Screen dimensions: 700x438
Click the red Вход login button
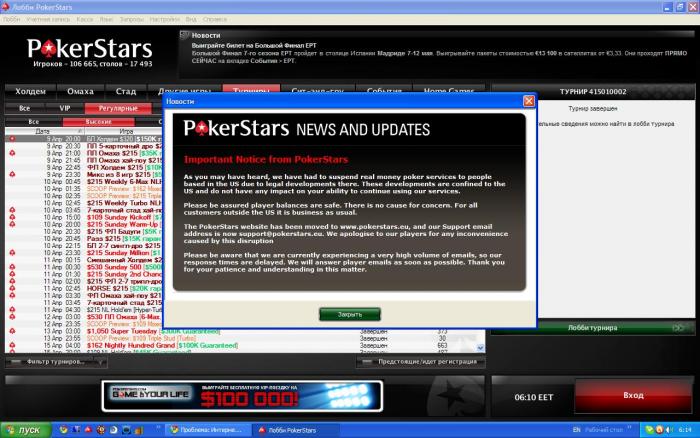point(633,395)
